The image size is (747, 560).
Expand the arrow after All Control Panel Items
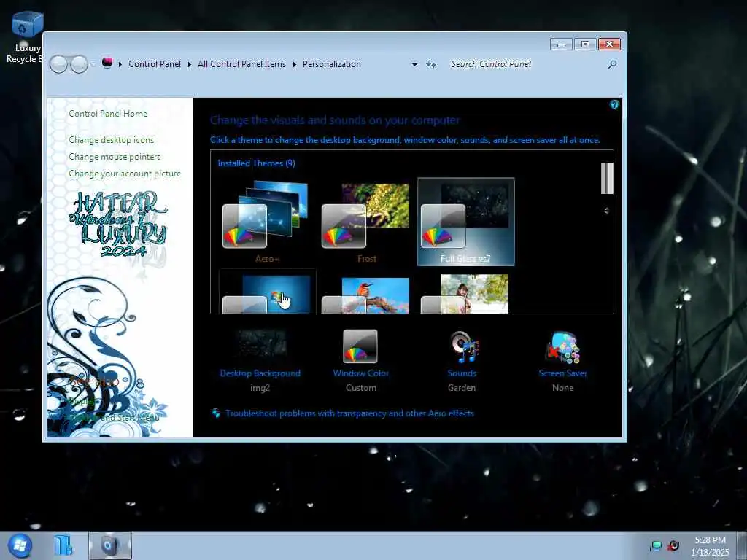[295, 64]
